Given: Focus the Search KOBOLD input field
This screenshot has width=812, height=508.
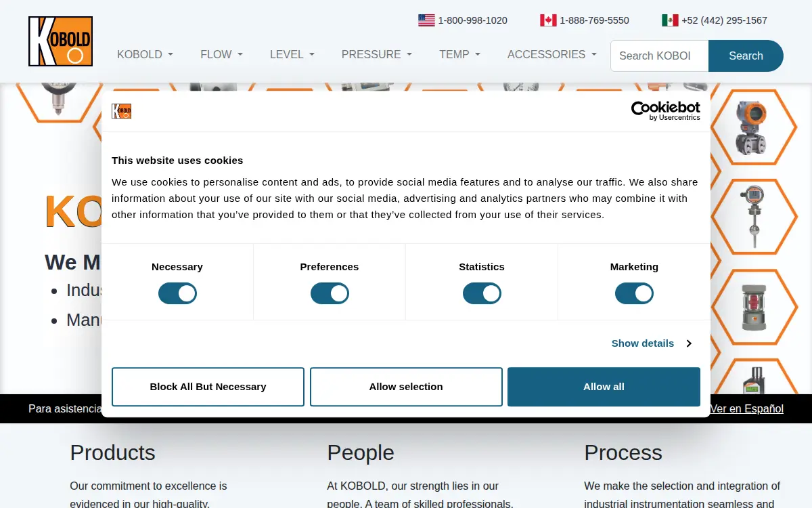Looking at the screenshot, I should [x=659, y=56].
